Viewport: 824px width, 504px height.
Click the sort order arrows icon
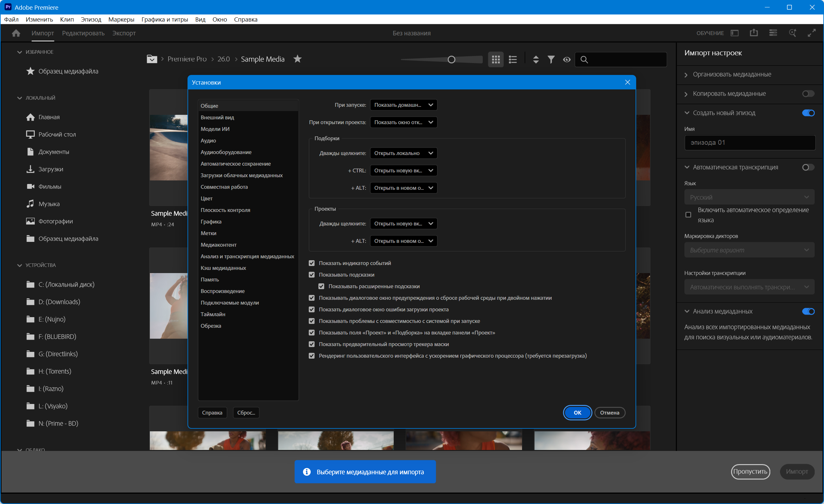tap(536, 60)
